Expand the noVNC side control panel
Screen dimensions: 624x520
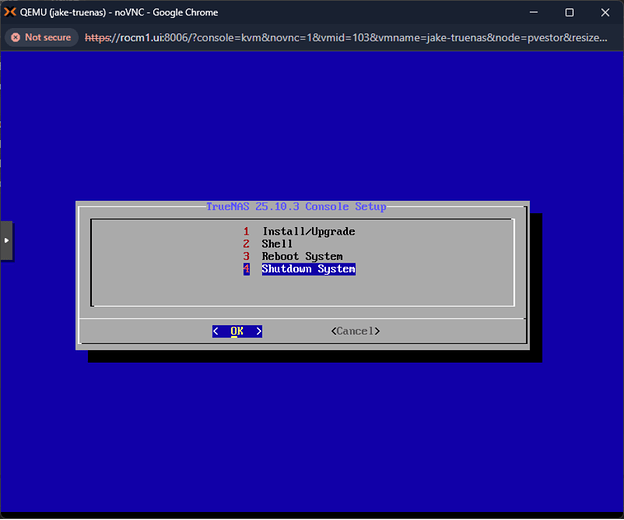click(6, 240)
